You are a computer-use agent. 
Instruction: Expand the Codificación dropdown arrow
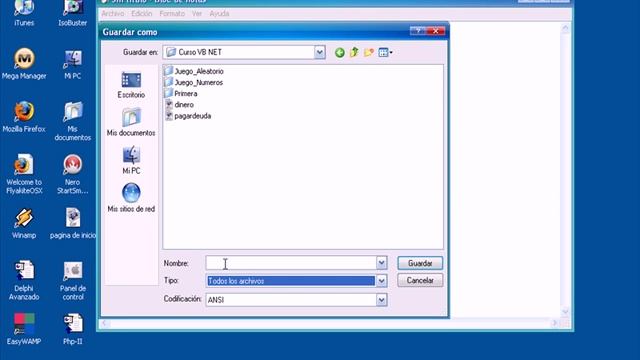pos(381,300)
